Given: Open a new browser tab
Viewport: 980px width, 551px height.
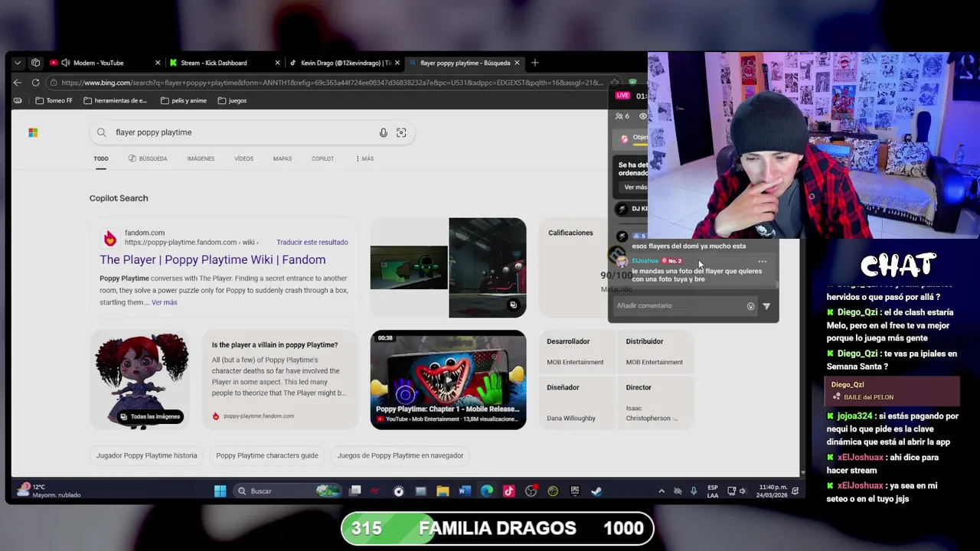Looking at the screenshot, I should [x=535, y=63].
